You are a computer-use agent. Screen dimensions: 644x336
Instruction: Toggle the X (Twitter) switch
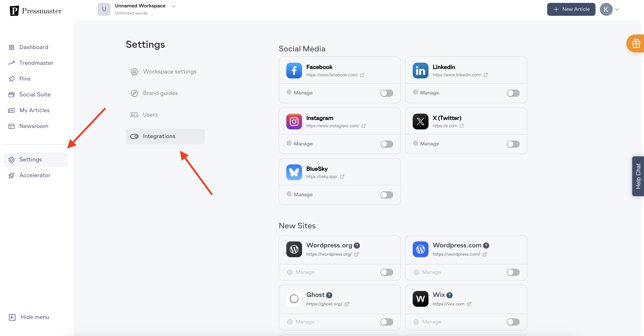(513, 144)
